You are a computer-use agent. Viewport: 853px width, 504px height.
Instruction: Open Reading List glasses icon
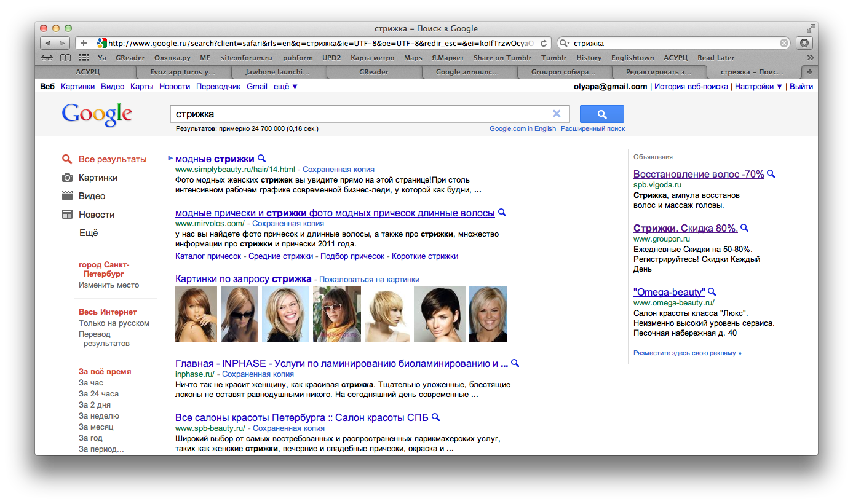pos(47,58)
